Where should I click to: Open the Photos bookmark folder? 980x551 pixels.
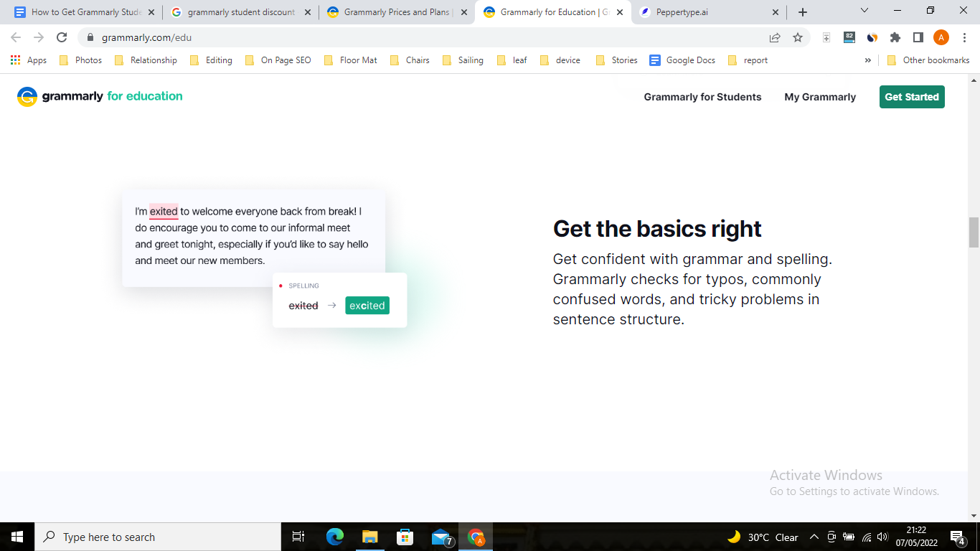(80, 60)
